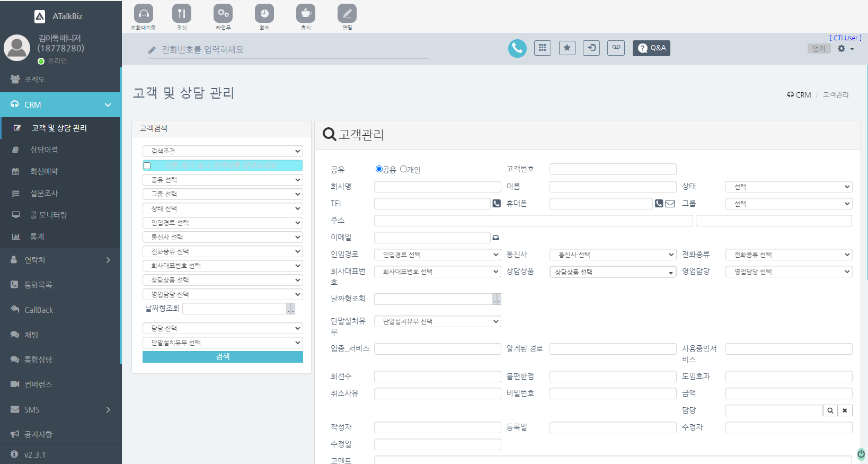This screenshot has width=868, height=464.
Task: Expand the 연락처 sidebar menu
Action: 60,260
